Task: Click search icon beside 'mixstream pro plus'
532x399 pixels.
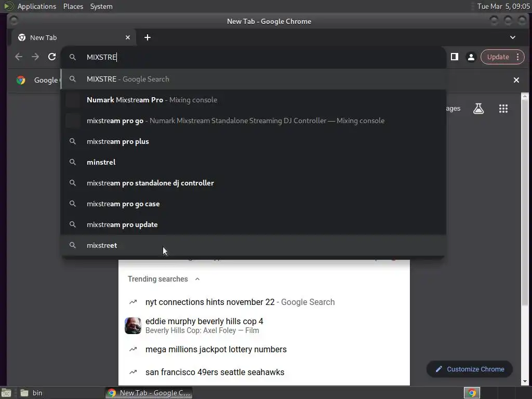Action: click(73, 141)
